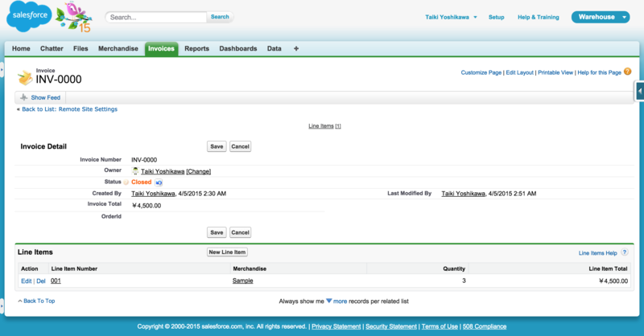The width and height of the screenshot is (644, 336).
Task: Click Help for this Page link text
Action: (x=599, y=72)
